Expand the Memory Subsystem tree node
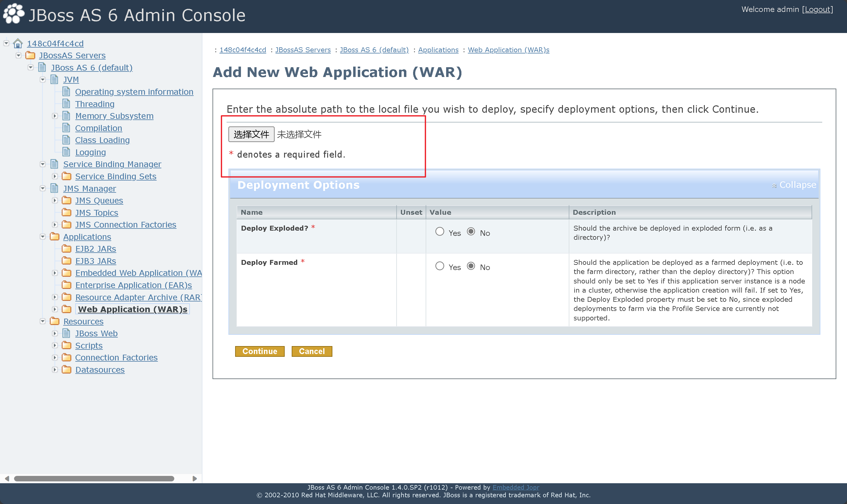847x504 pixels. coord(55,116)
